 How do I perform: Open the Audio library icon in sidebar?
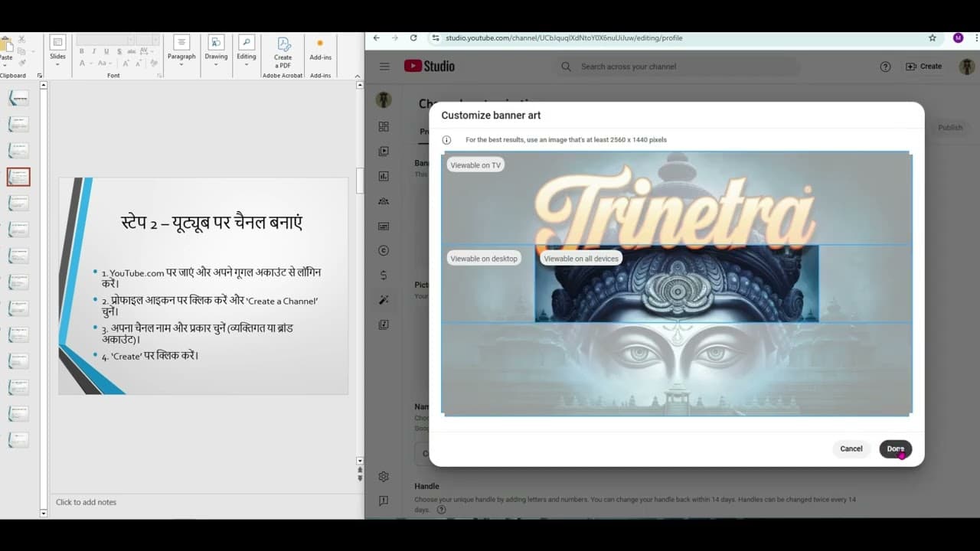(384, 324)
